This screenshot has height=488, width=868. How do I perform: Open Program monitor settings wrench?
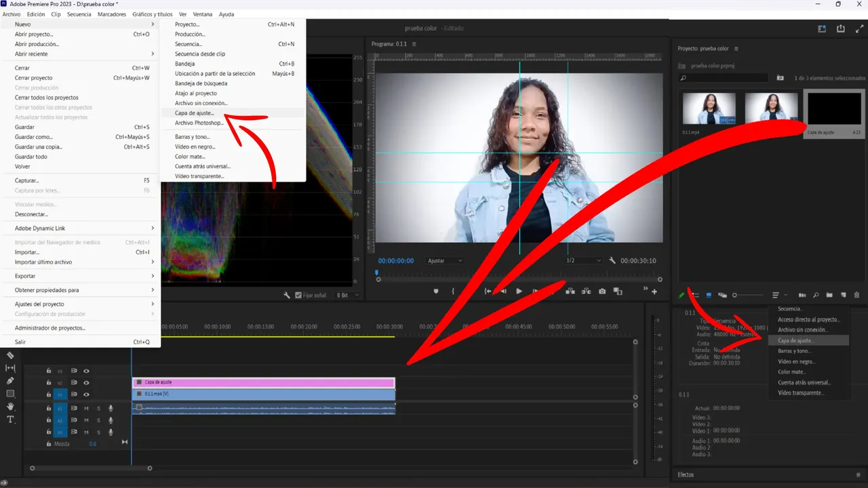[612, 260]
